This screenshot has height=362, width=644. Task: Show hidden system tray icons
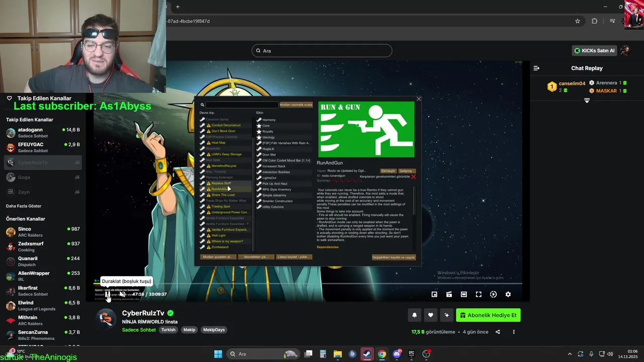tap(570, 354)
